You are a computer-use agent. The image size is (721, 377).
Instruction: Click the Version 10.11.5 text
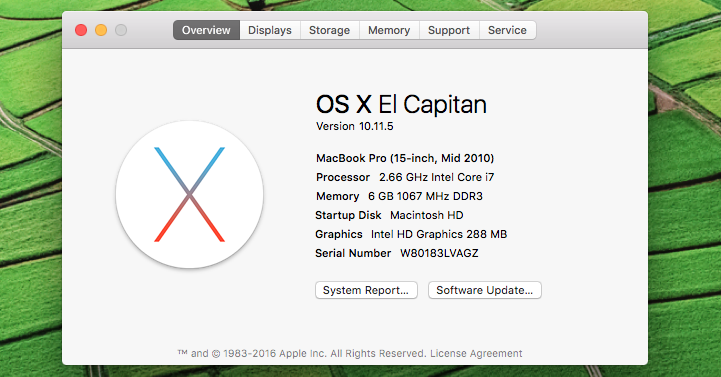tap(355, 126)
